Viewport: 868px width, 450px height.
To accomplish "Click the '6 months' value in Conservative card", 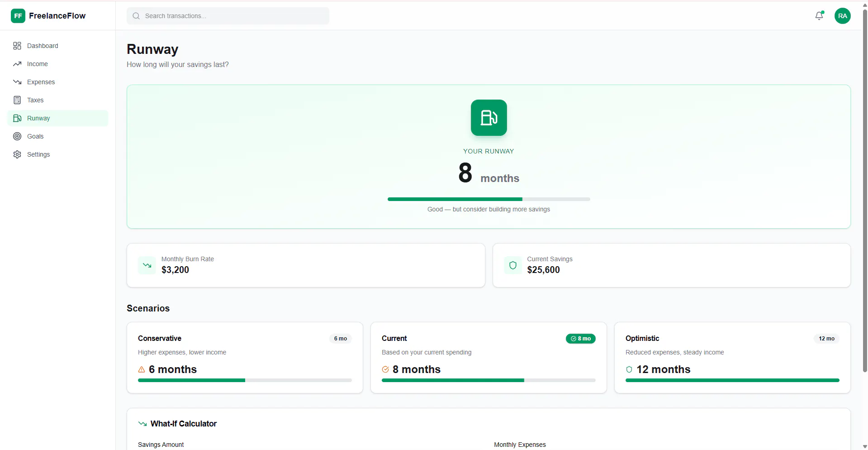I will pyautogui.click(x=173, y=369).
